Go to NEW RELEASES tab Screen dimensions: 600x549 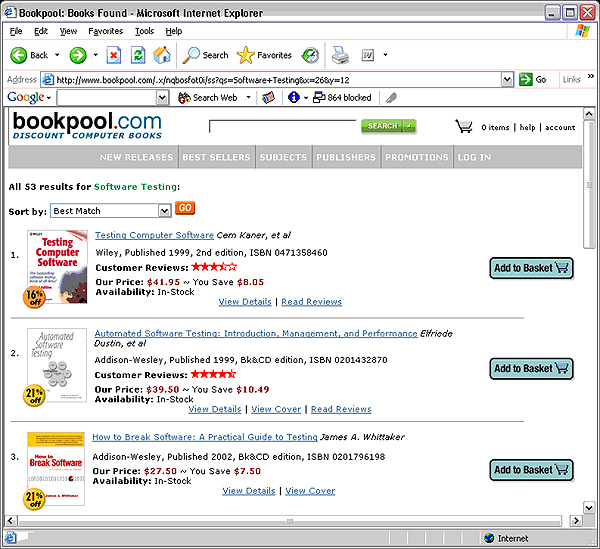click(136, 157)
